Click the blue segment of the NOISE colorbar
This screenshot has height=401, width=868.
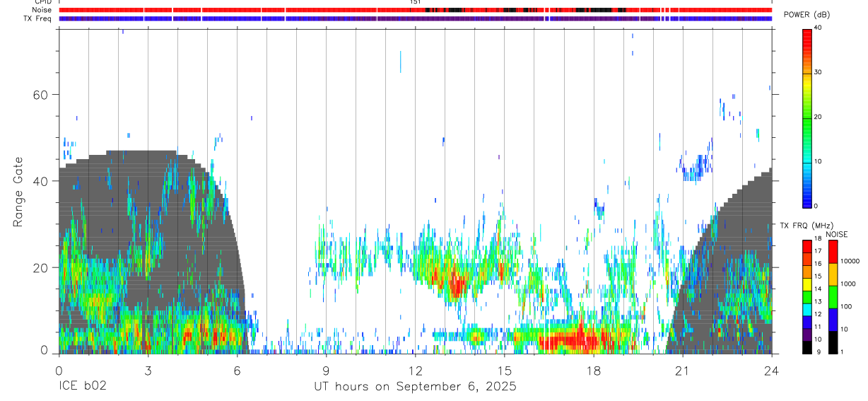click(x=833, y=320)
